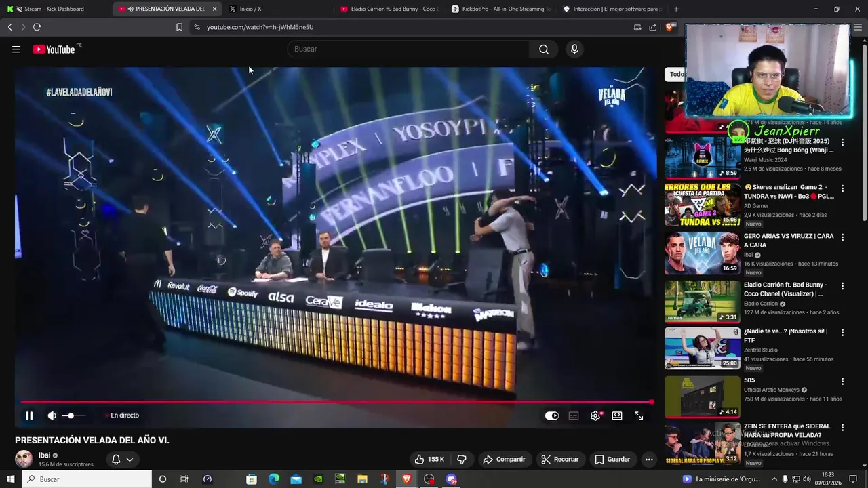
Task: Switch to the Interacción browser tab
Action: [x=611, y=9]
